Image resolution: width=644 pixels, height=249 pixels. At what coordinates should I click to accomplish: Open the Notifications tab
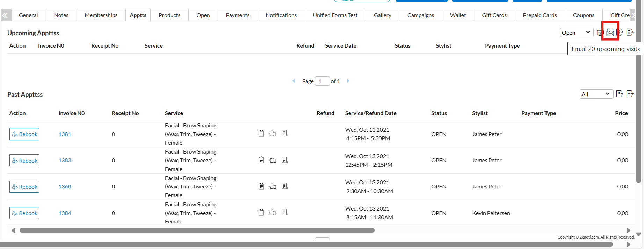point(281,15)
